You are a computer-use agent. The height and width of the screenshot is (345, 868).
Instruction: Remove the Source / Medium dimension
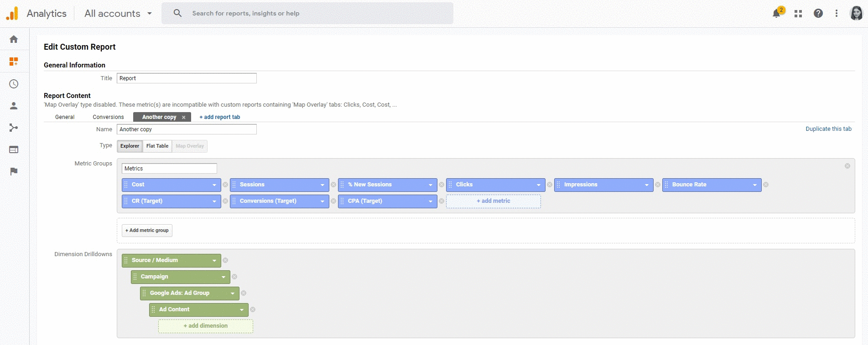point(225,260)
